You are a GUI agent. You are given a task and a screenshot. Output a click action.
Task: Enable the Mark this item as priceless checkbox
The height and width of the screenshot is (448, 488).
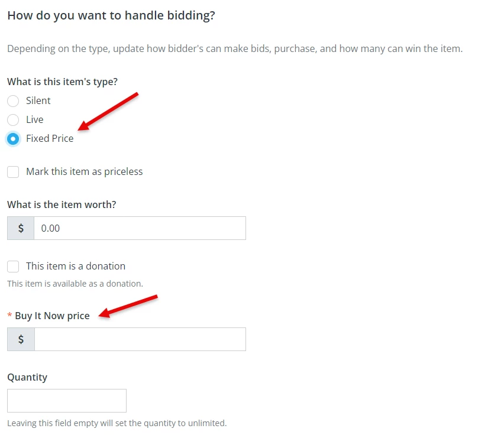point(13,171)
